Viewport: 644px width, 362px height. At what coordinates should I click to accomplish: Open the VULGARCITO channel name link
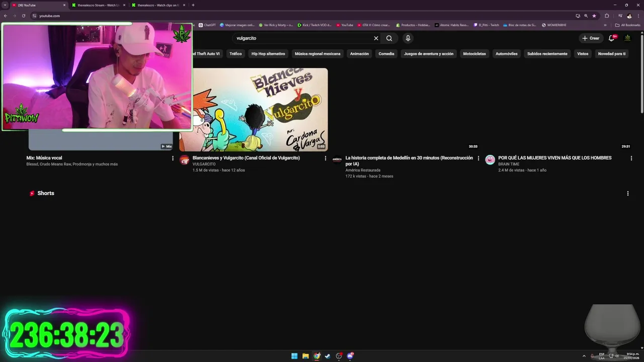point(204,164)
